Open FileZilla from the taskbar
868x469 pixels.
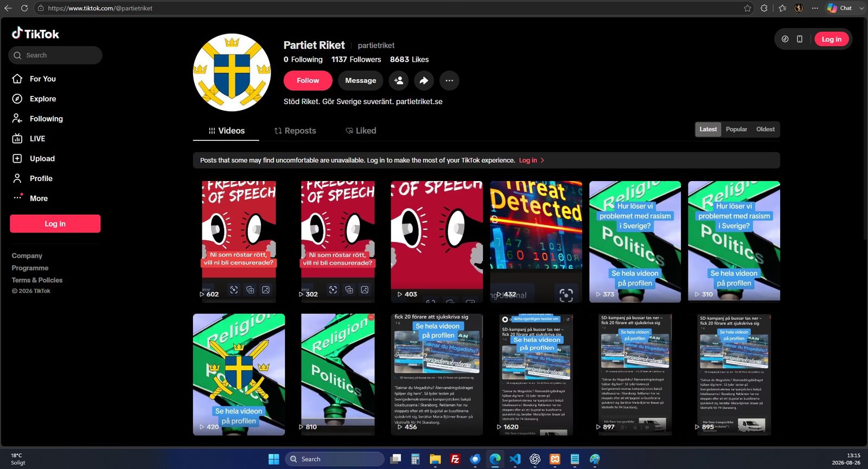455,459
